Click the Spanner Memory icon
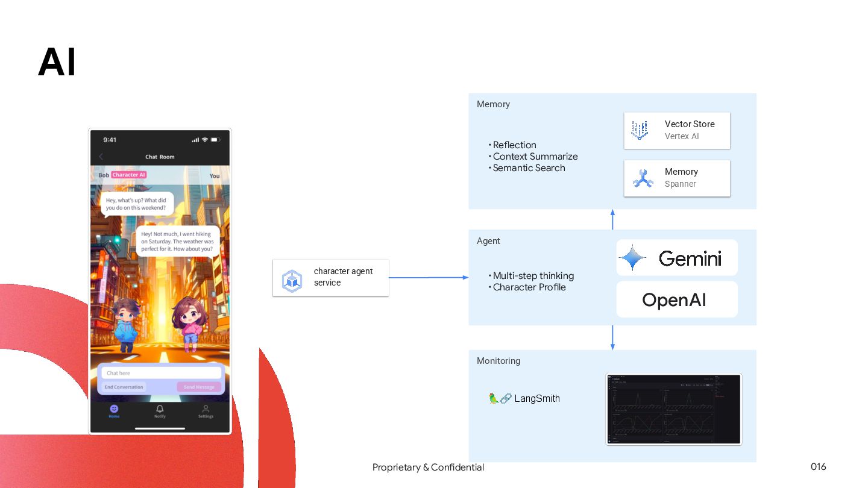Viewport: 868px width, 488px height. 643,178
